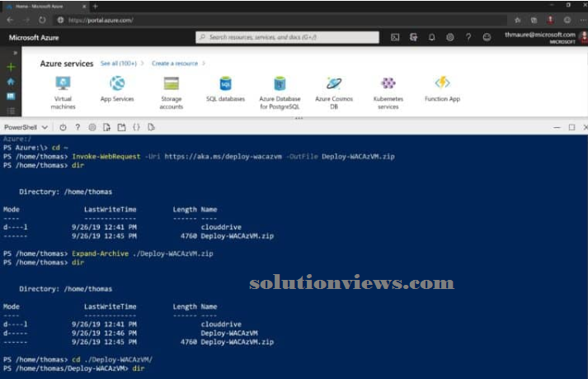
Task: Open the feedback smiley icon
Action: [487, 37]
